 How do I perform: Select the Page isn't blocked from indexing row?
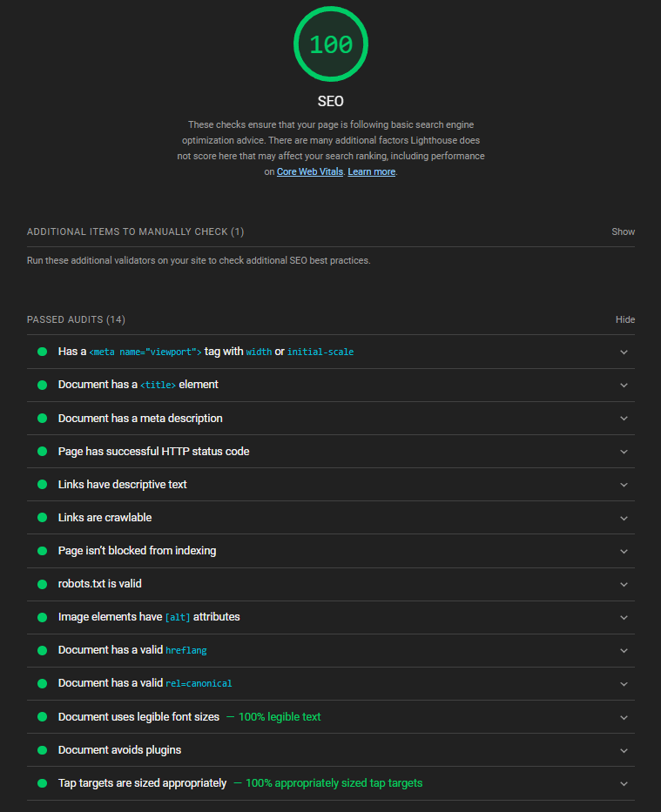click(x=331, y=551)
